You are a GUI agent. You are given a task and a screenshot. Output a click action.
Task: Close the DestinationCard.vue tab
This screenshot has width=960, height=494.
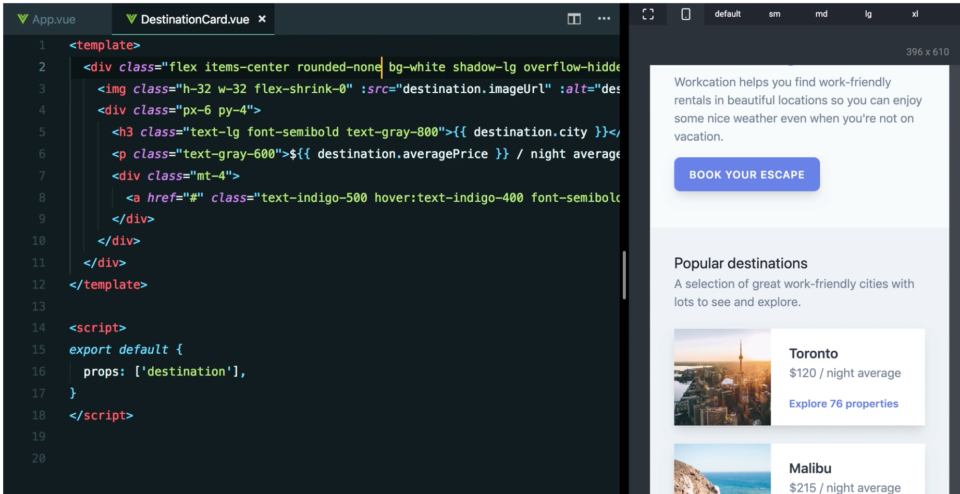[262, 19]
